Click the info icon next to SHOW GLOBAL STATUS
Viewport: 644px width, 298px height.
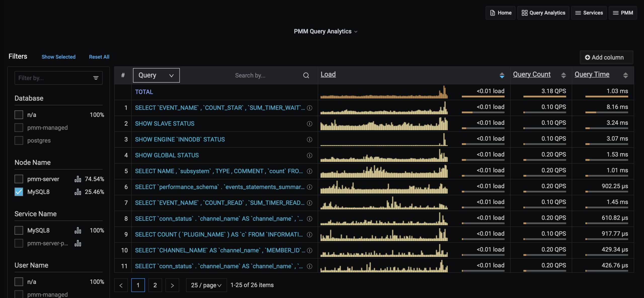click(x=309, y=155)
